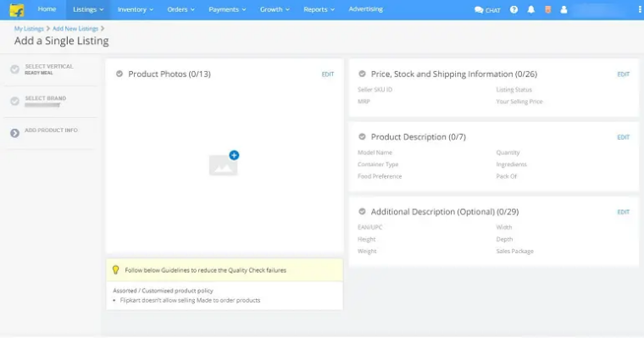The width and height of the screenshot is (644, 338).
Task: Click the Depth label
Action: click(x=504, y=239)
